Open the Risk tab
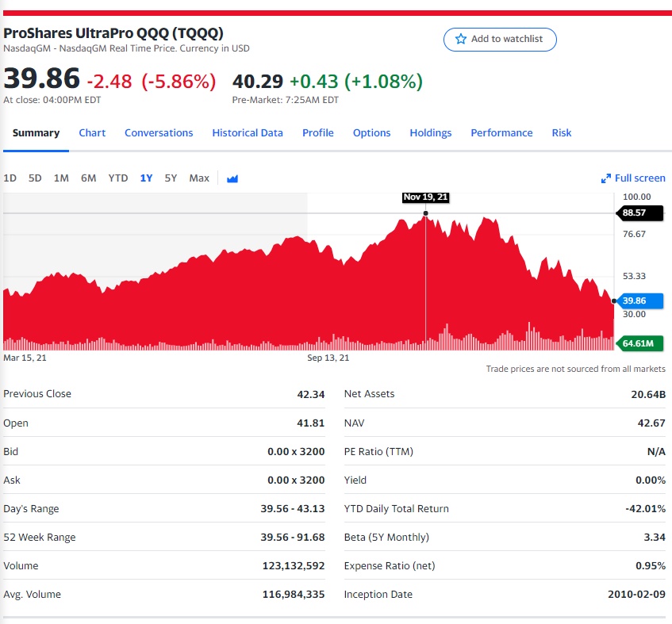 [x=562, y=132]
